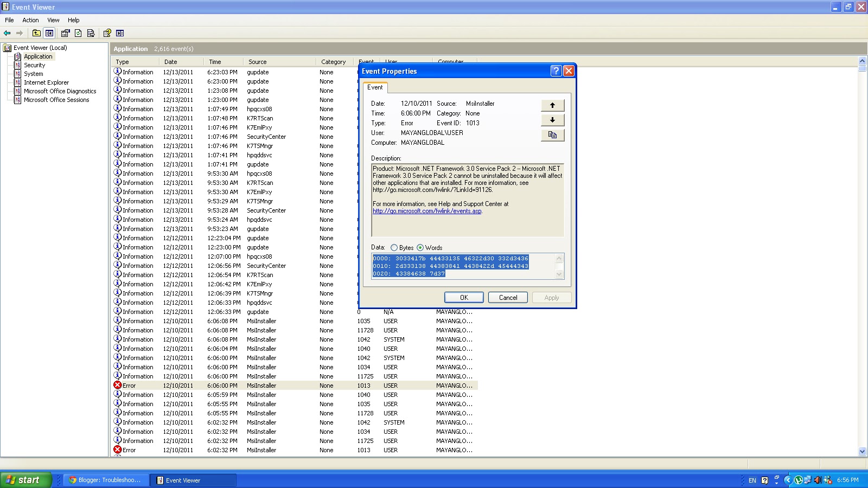Sort events by the Type column header

coord(136,62)
